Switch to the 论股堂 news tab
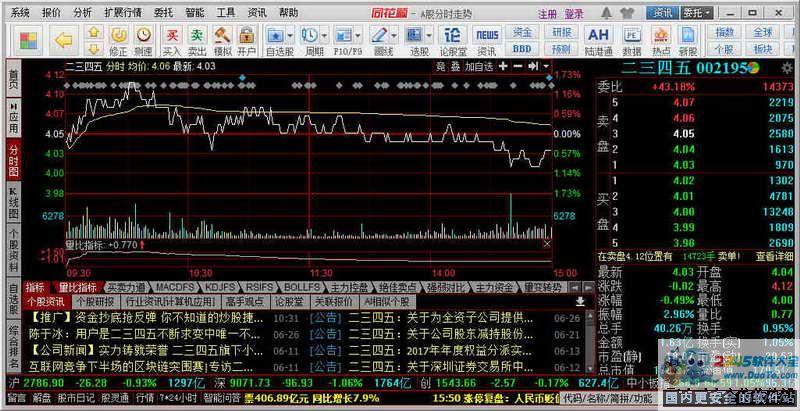 point(289,301)
